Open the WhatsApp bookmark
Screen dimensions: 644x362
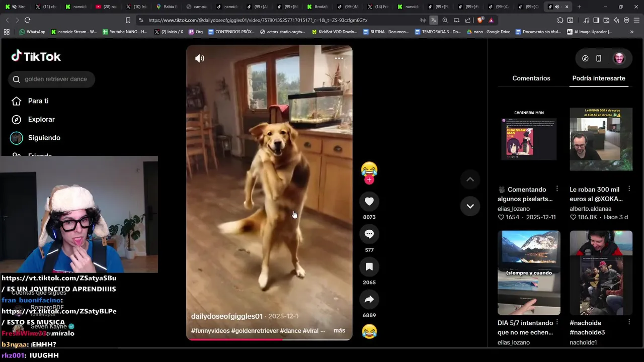(x=32, y=32)
